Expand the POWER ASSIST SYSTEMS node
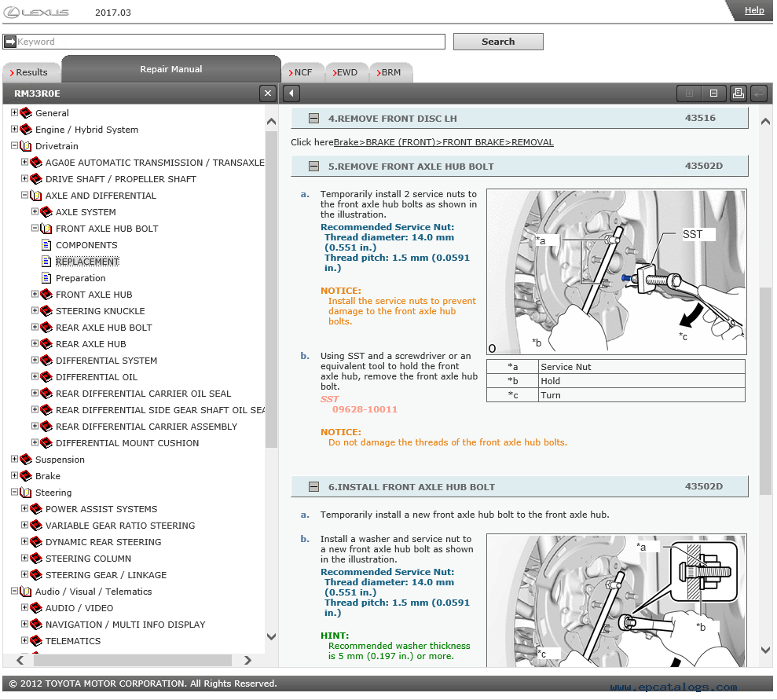777x700 pixels. (x=24, y=508)
